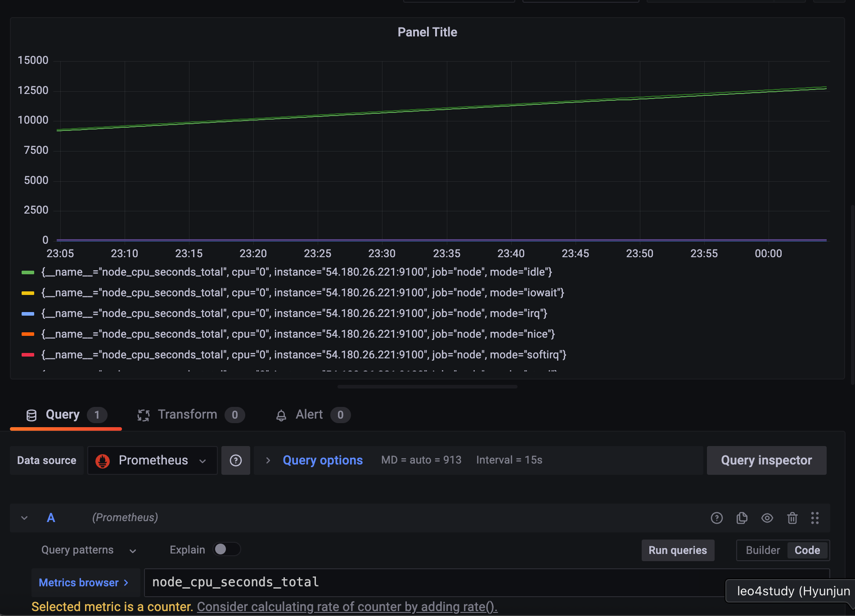
Task: Open data source help question-mark button
Action: pyautogui.click(x=236, y=460)
